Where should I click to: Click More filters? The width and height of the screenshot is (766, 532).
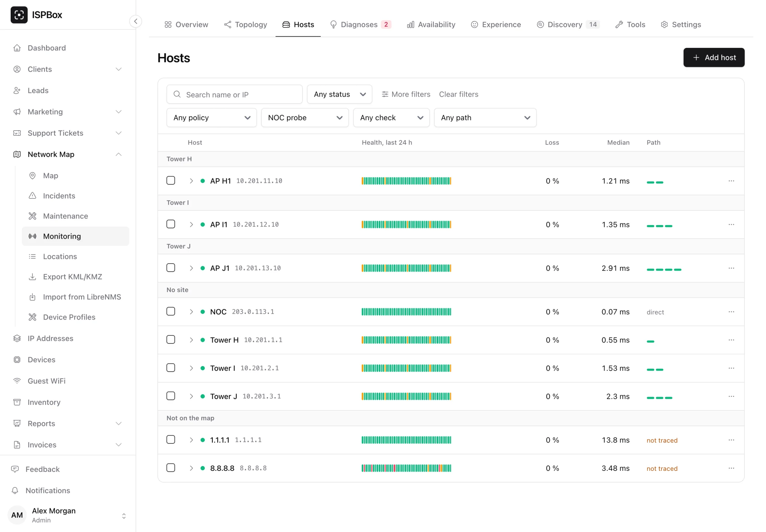(406, 94)
